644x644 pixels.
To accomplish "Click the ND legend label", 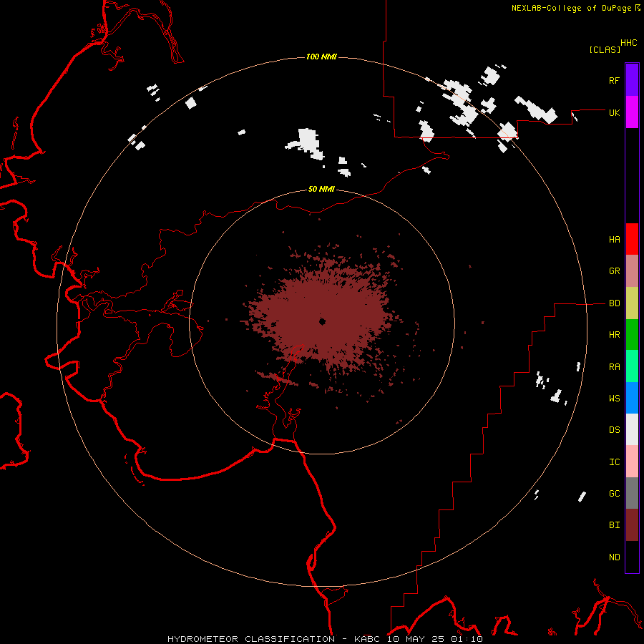I will pyautogui.click(x=614, y=557).
